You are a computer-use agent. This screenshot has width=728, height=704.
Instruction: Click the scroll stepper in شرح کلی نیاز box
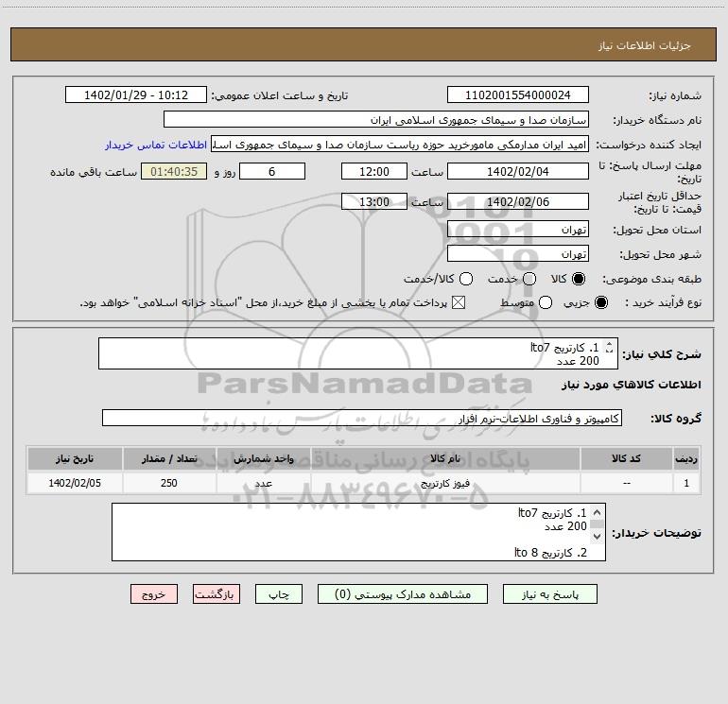(x=609, y=347)
